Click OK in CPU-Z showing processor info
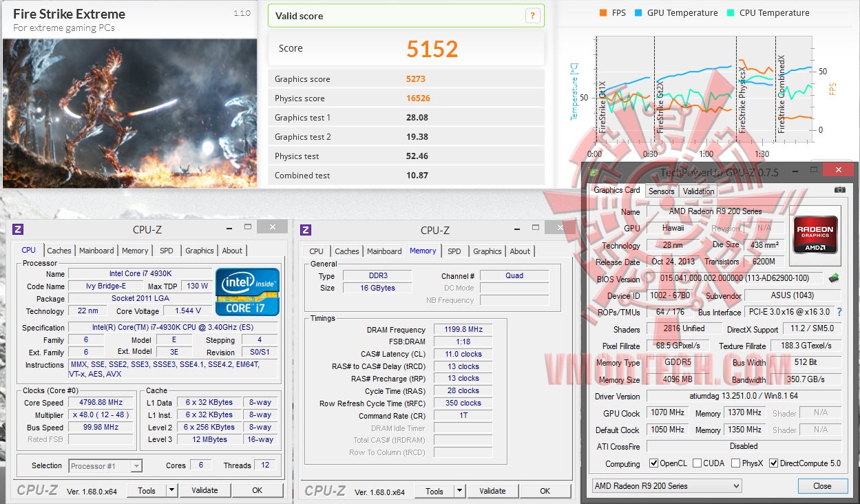Screen dimensions: 860x504 pos(257,491)
